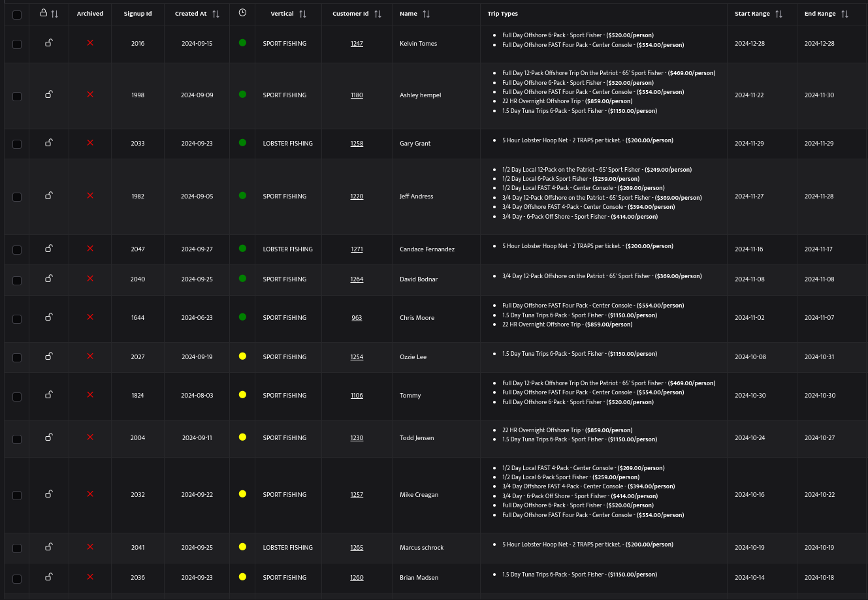Screen dimensions: 868x600
Task: Click the unlock icon in Brian Madsen row
Action: point(49,577)
